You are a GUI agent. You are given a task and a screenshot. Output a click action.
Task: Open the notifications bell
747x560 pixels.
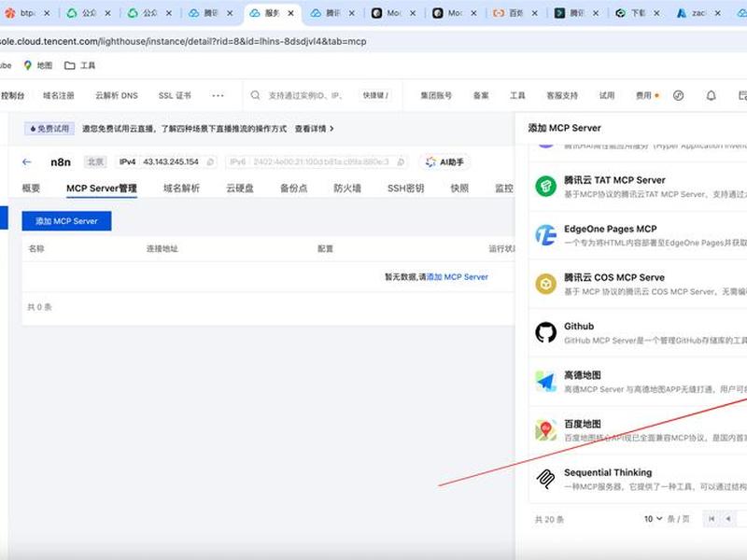click(711, 96)
